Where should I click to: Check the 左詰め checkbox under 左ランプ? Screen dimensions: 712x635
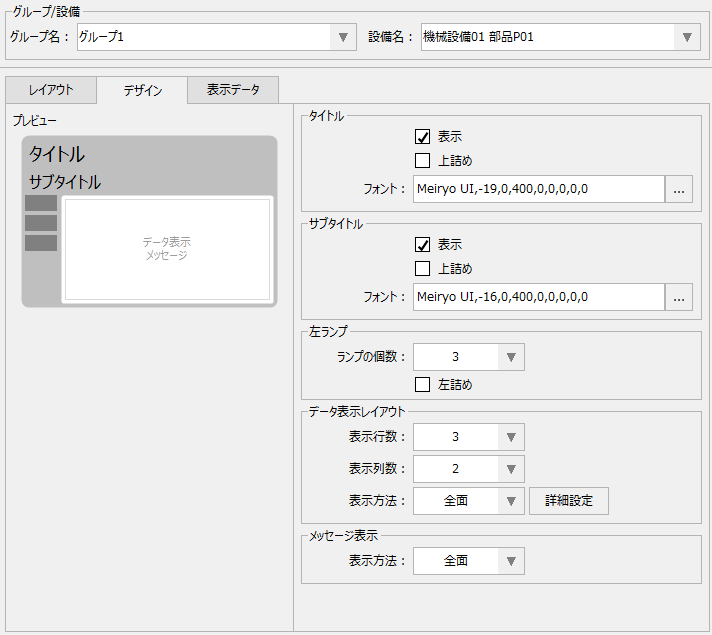[x=422, y=385]
